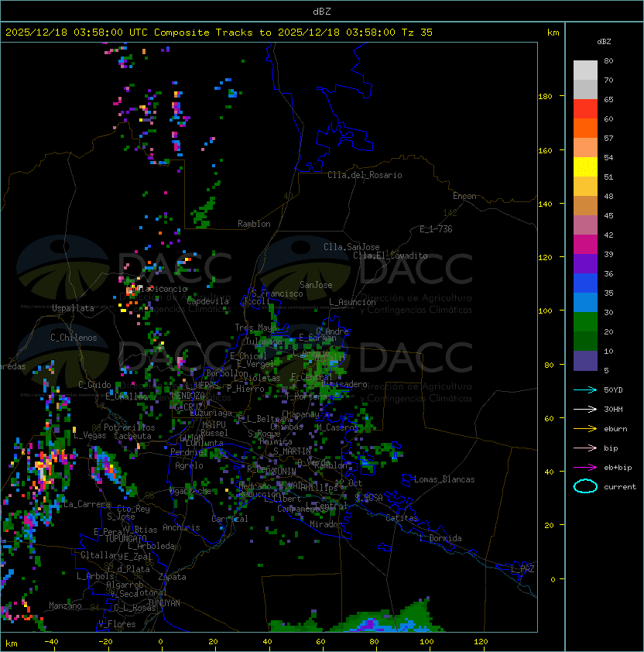Select the 54 dBZ yellow color swatch
Image resolution: width=644 pixels, height=652 pixels.
[x=585, y=167]
